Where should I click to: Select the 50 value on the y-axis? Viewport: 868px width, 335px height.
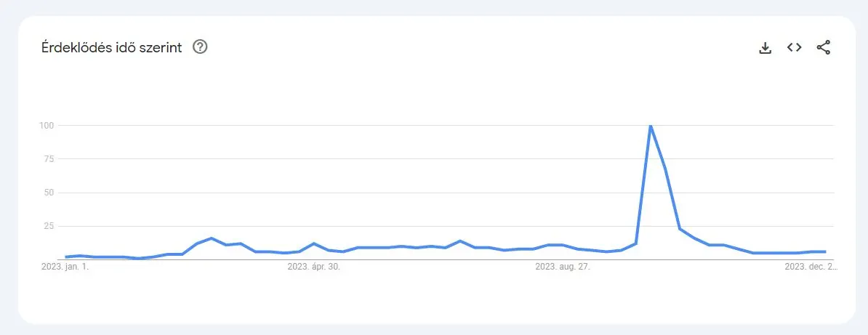[x=49, y=193]
